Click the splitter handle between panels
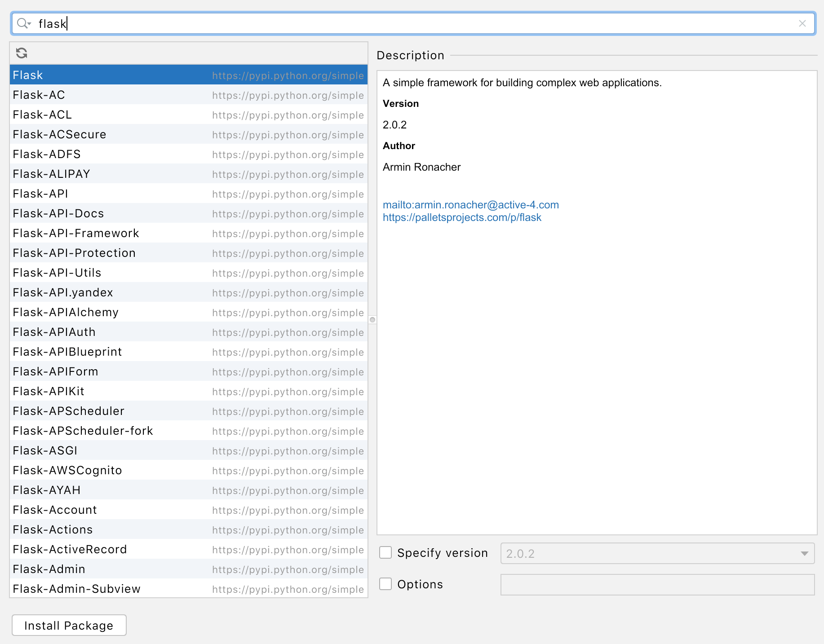The image size is (824, 644). point(372,320)
